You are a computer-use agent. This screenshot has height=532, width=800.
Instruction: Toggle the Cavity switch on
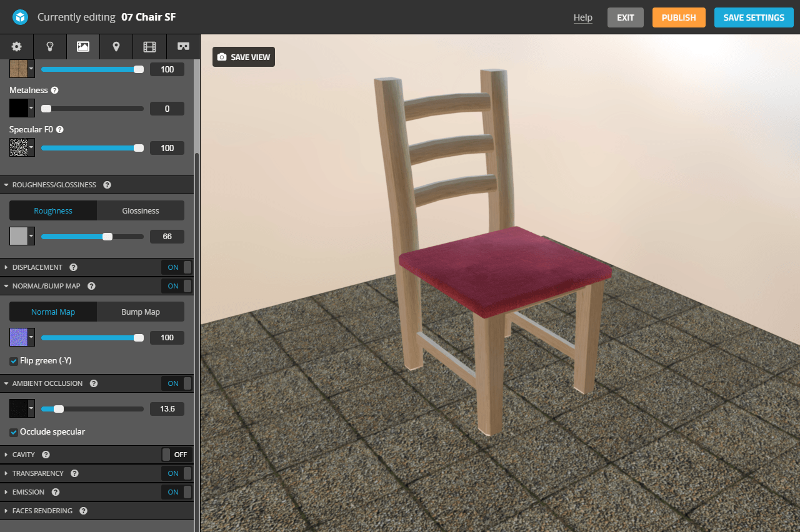coord(176,455)
